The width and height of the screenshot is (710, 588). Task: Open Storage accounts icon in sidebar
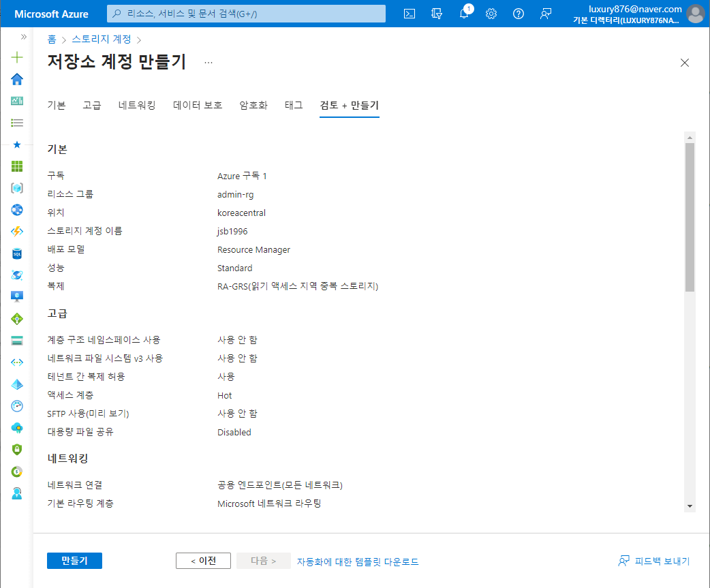17,341
